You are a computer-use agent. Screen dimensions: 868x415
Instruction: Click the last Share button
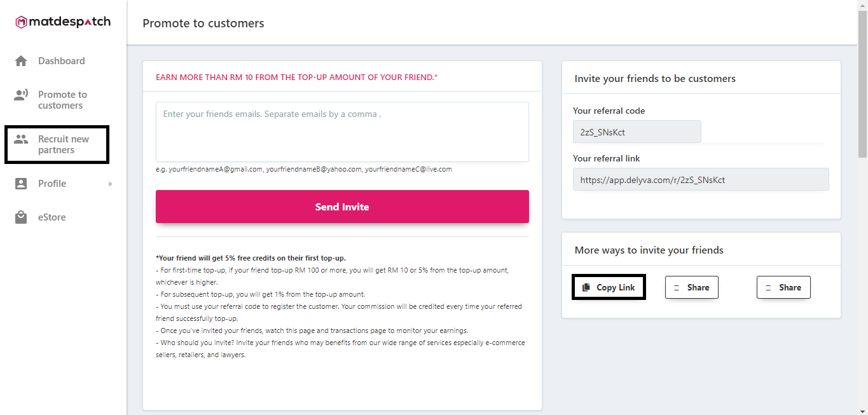coord(783,287)
